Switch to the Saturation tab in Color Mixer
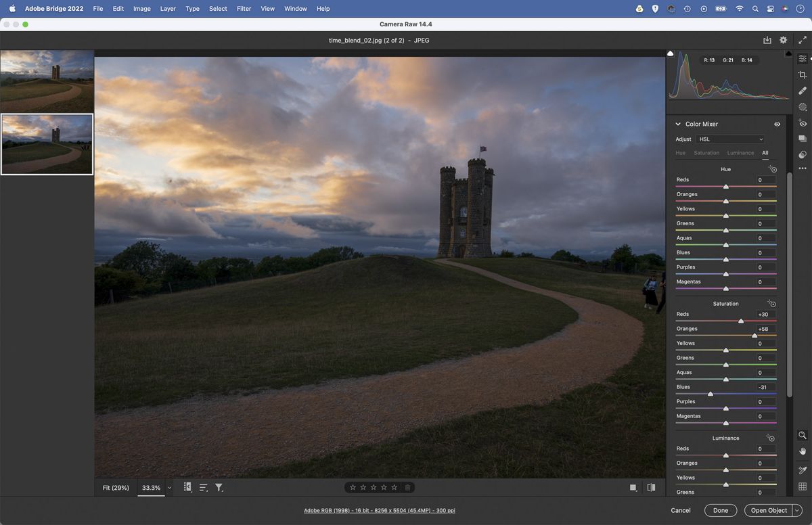Viewport: 812px width, 525px height. coord(706,153)
